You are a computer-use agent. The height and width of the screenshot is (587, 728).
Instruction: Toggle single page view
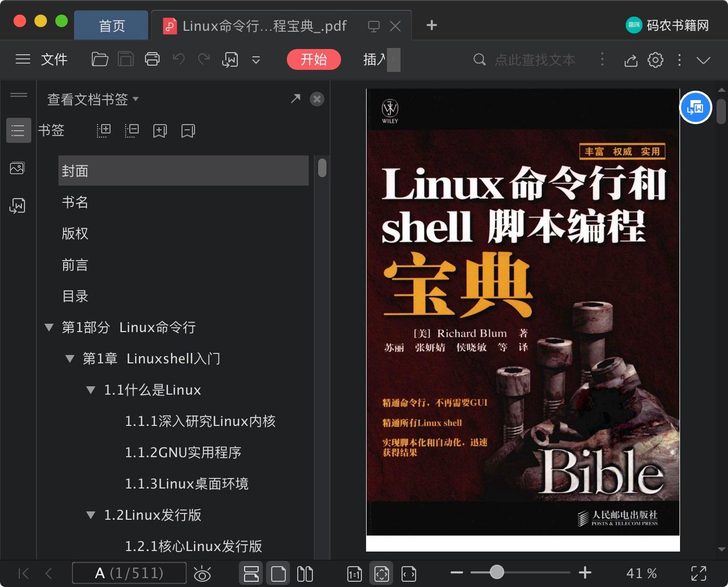coord(278,573)
